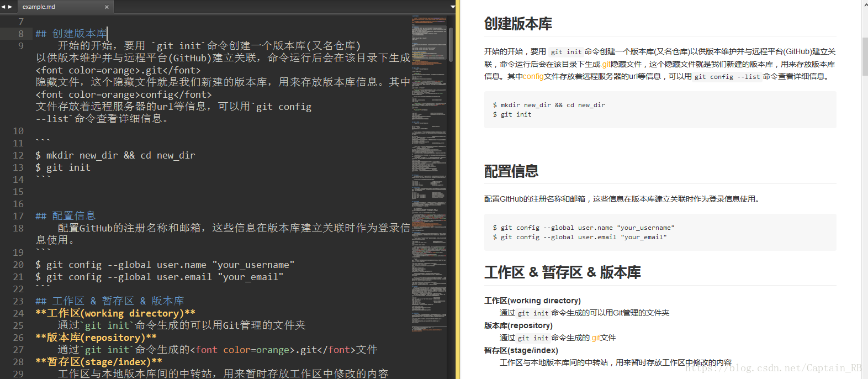Click line number 17 in the gutter
This screenshot has width=868, height=379.
(18, 216)
